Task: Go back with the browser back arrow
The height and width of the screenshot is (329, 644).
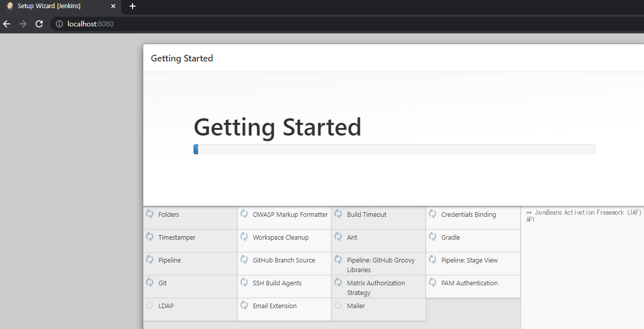Action: (7, 24)
